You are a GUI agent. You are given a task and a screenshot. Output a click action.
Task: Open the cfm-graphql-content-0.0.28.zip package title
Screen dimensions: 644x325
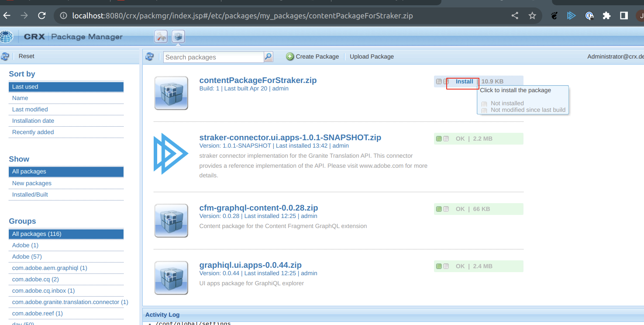coord(258,208)
